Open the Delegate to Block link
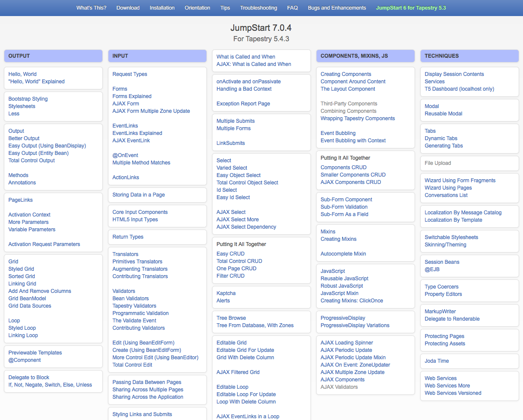This screenshot has height=420, width=523. [29, 377]
